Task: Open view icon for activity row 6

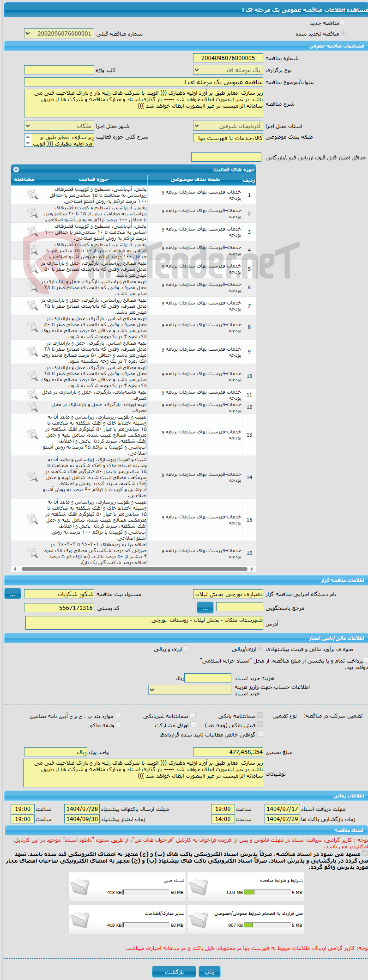Action: [x=32, y=287]
